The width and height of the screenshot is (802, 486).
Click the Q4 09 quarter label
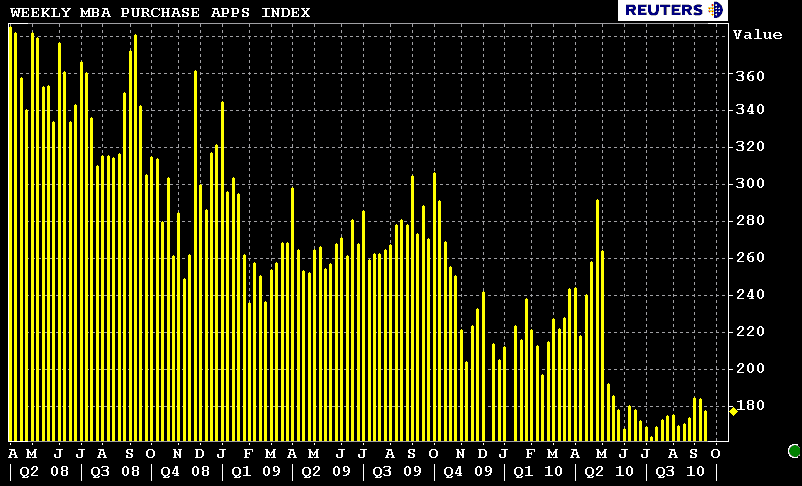(465, 471)
